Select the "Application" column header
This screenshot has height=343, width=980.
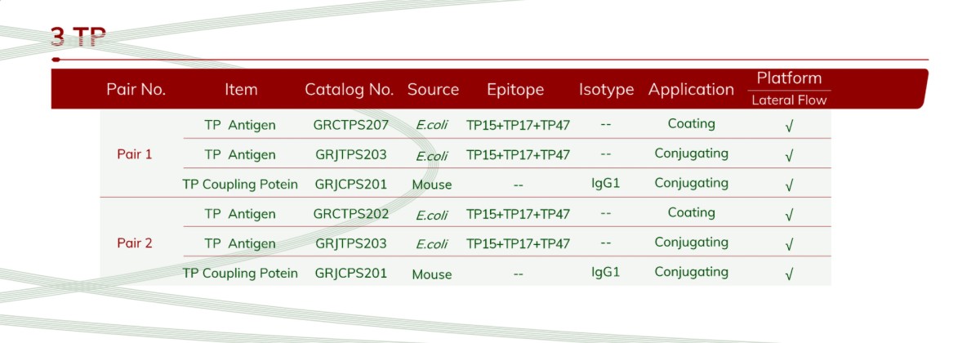coord(691,90)
